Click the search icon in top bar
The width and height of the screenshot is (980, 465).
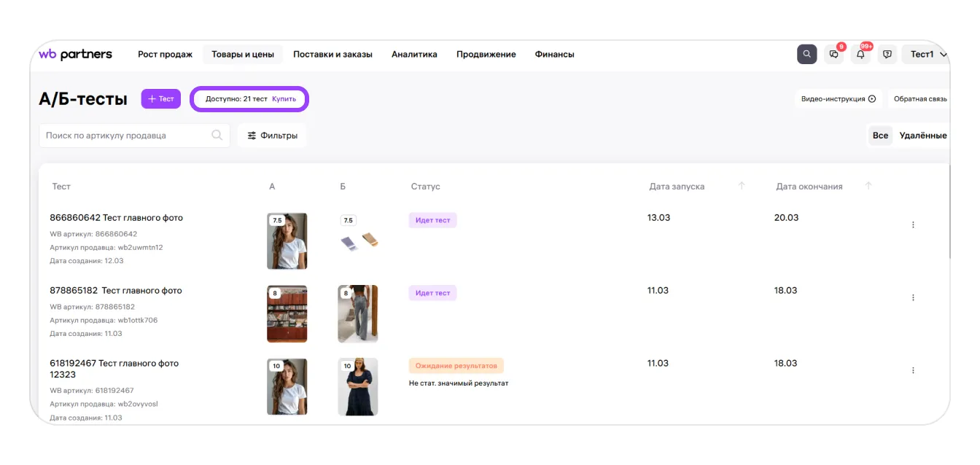pos(806,55)
